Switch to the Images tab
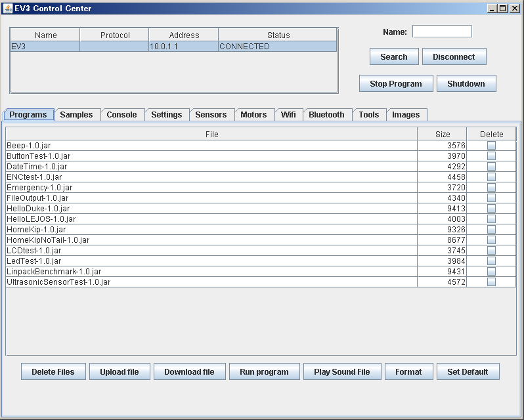 [406, 114]
